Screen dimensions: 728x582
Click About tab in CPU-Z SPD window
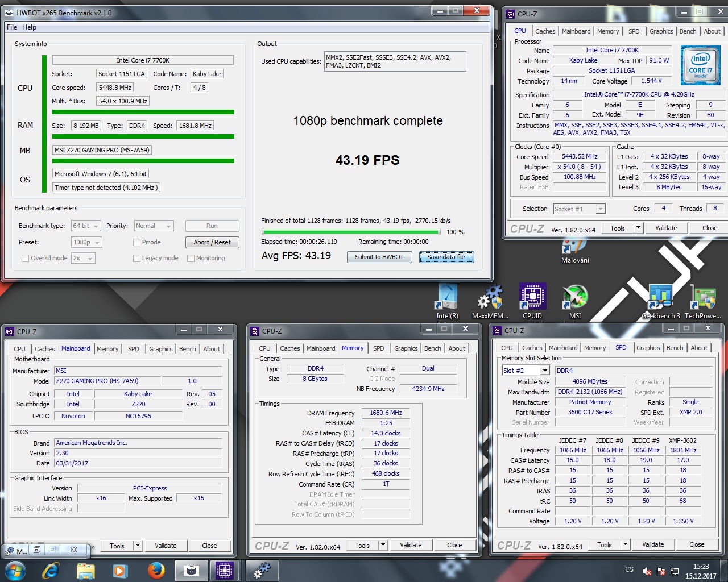click(699, 348)
